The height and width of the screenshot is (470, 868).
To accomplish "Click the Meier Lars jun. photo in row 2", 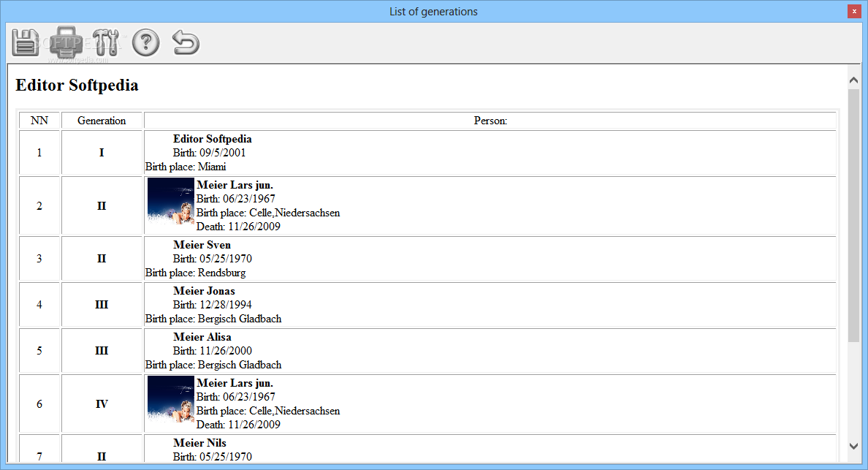I will pyautogui.click(x=170, y=201).
